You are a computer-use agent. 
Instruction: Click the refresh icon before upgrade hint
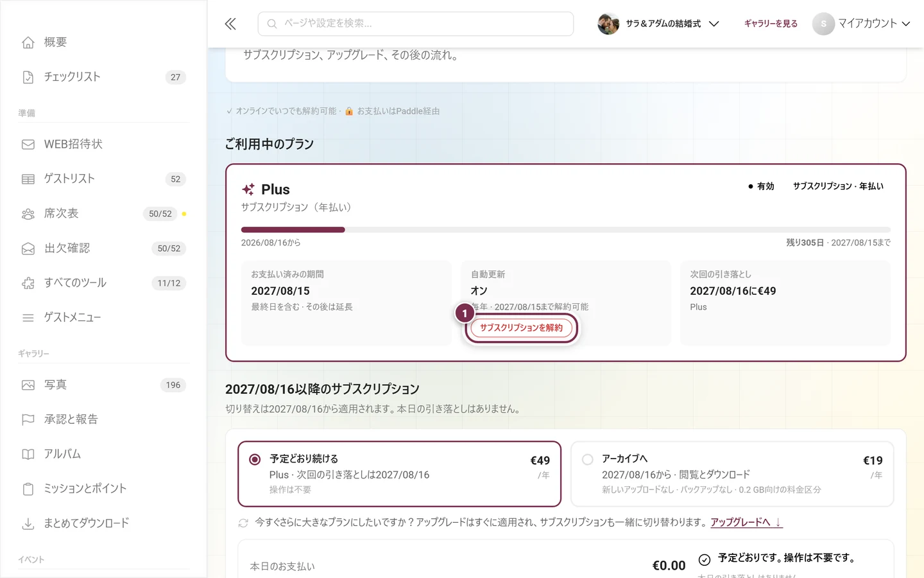(243, 523)
